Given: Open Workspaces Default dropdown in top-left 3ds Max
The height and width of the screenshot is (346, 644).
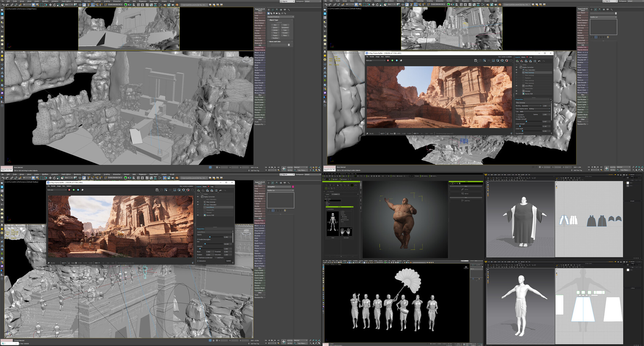Looking at the screenshot, I should (313, 1).
